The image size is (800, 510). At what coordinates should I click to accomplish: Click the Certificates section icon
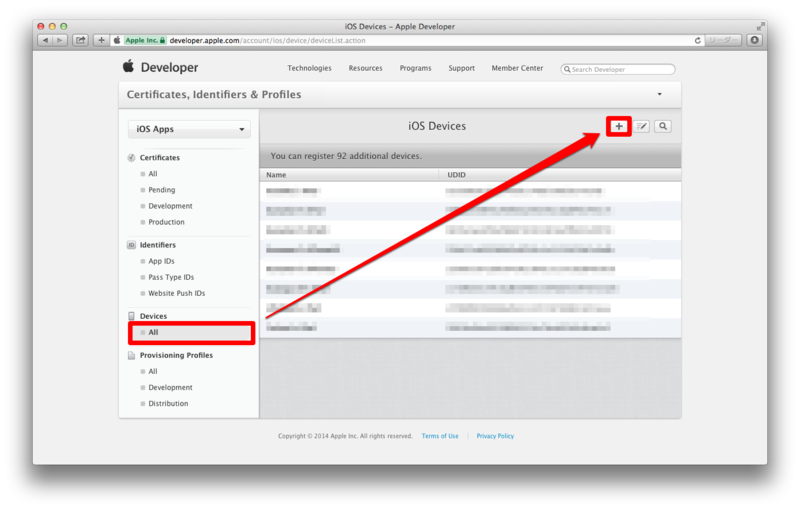click(x=131, y=158)
